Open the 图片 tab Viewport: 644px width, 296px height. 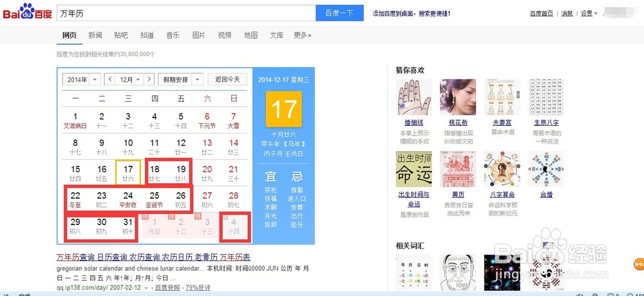click(x=199, y=35)
